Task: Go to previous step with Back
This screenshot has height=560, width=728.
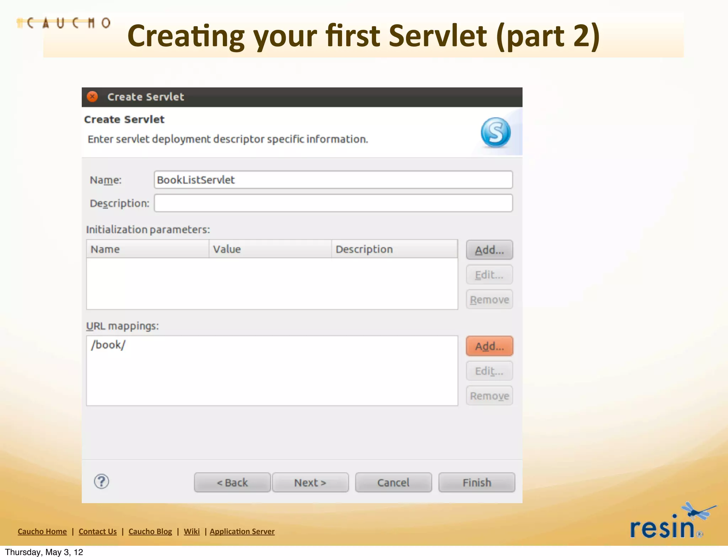Action: coord(232,483)
